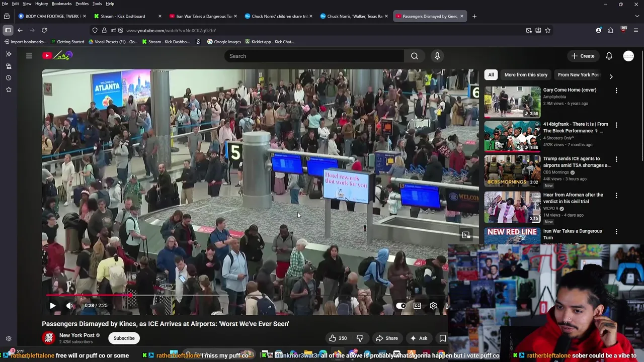Open more options for 414bigfrank video
Screen dimensions: 644x362
pos(616,125)
